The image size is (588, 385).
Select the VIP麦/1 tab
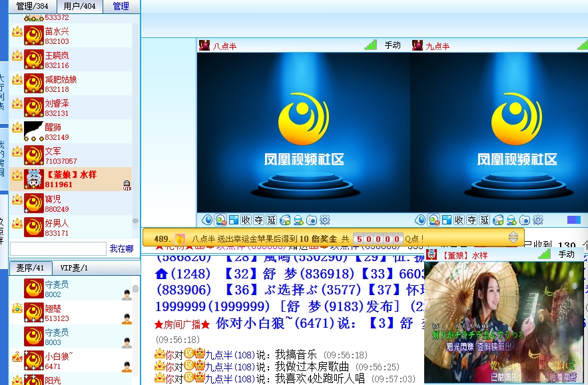74,268
